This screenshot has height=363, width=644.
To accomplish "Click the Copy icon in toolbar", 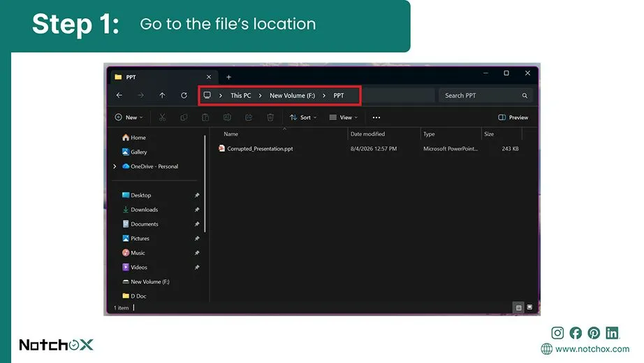I will pos(184,118).
